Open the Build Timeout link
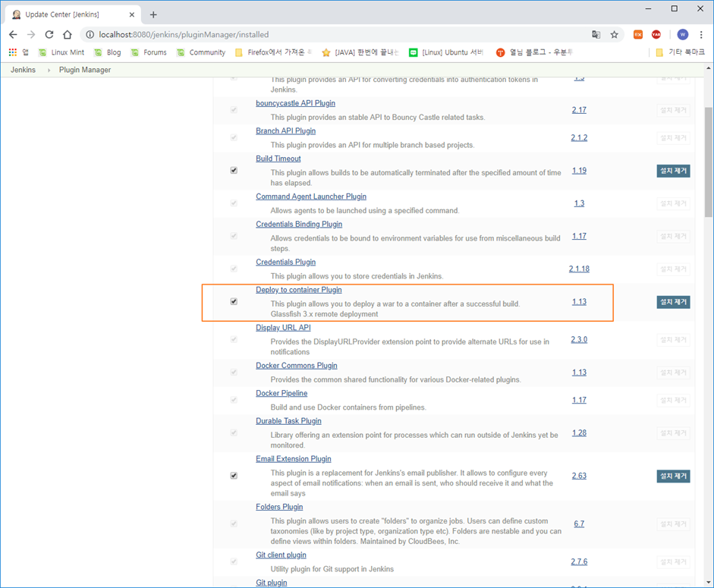The width and height of the screenshot is (714, 588). [278, 159]
